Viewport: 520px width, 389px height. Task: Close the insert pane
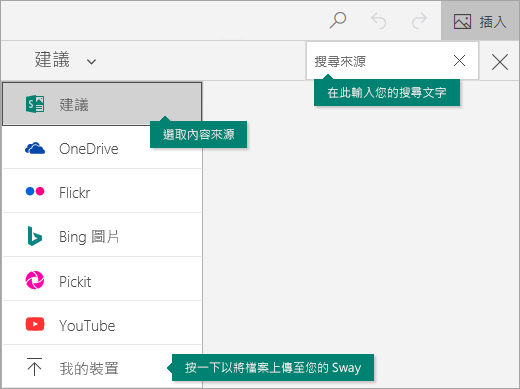500,62
